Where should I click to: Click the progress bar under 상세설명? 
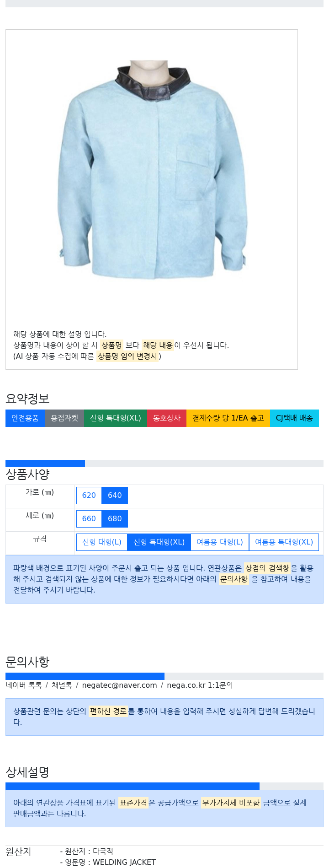point(164,786)
